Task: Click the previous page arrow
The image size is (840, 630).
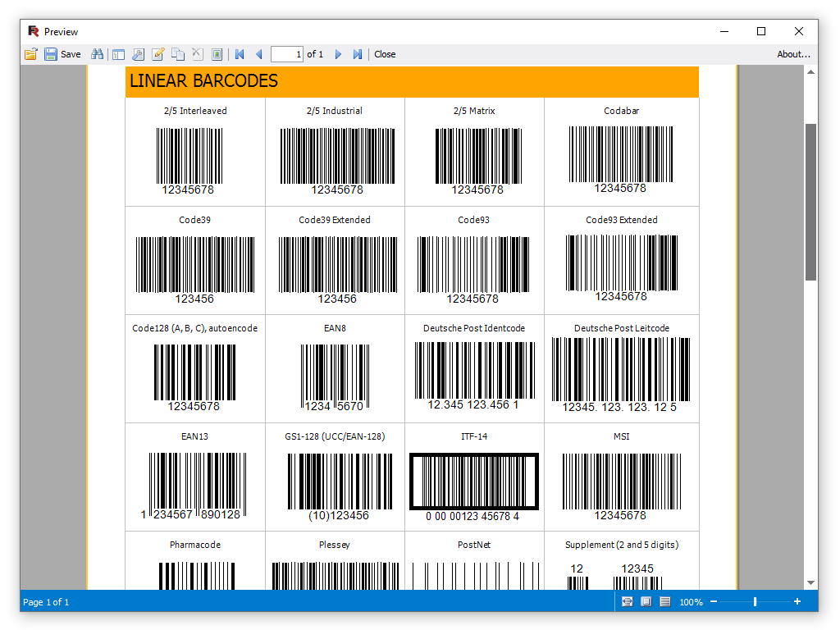Action: tap(258, 54)
